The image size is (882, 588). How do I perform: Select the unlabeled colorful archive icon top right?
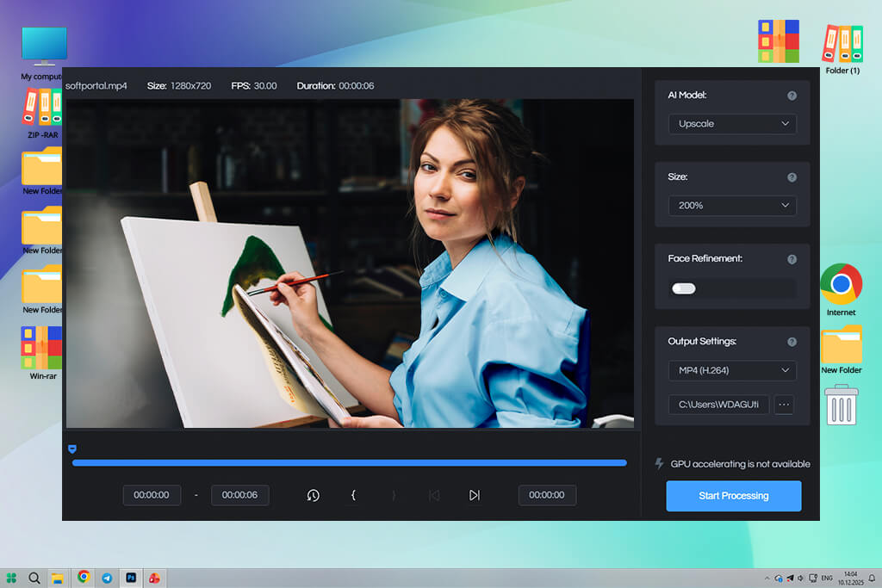pos(779,41)
